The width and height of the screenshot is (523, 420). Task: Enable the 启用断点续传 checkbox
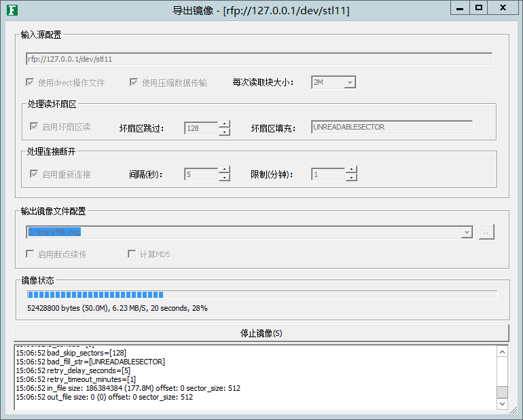[30, 254]
